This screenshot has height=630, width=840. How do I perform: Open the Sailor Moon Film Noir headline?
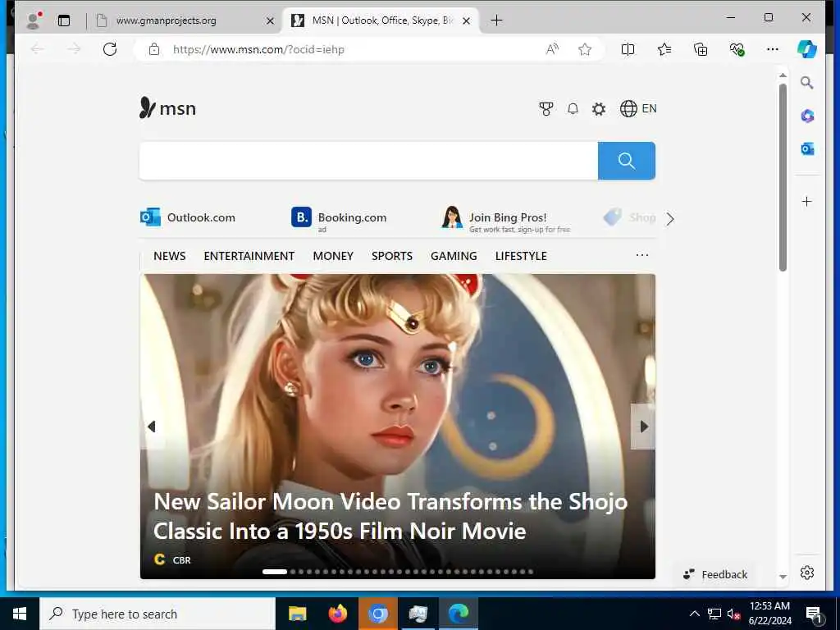[390, 517]
